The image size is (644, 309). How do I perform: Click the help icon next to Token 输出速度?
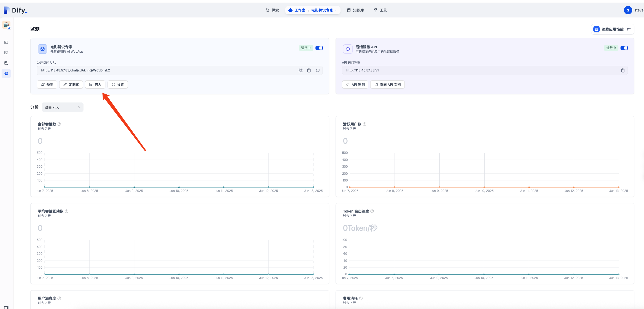coord(372,211)
